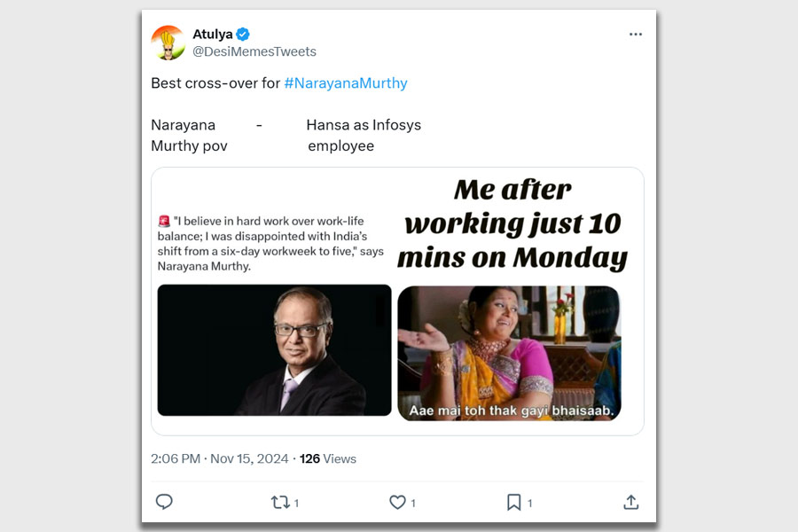Bookmark this tweet
The height and width of the screenshot is (532, 798).
(514, 503)
